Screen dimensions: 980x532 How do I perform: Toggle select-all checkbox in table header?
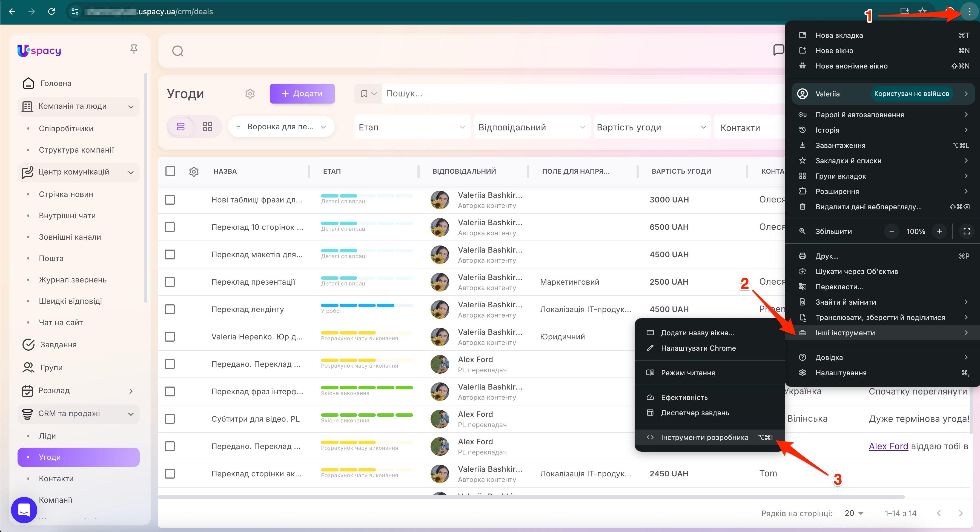(170, 171)
